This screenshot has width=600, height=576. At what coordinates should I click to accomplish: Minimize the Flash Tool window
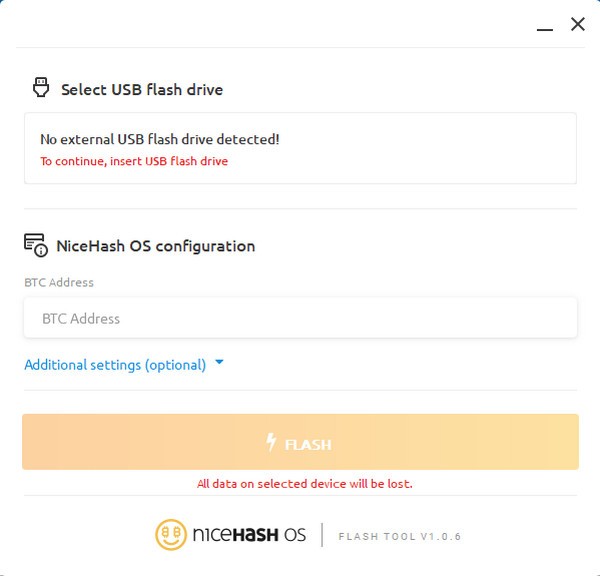click(545, 29)
